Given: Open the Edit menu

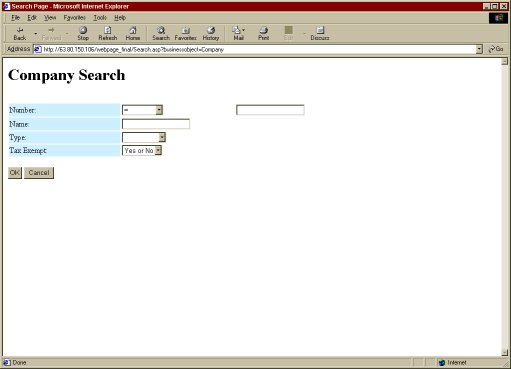Looking at the screenshot, I should pos(32,18).
